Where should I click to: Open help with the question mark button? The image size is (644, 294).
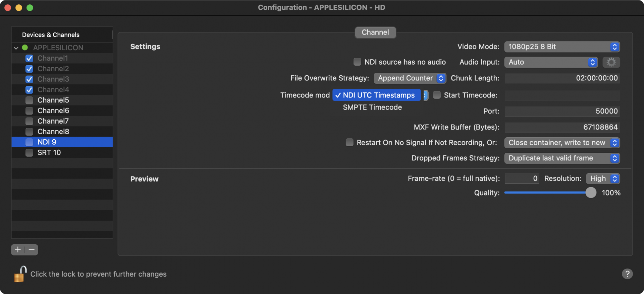coord(627,274)
